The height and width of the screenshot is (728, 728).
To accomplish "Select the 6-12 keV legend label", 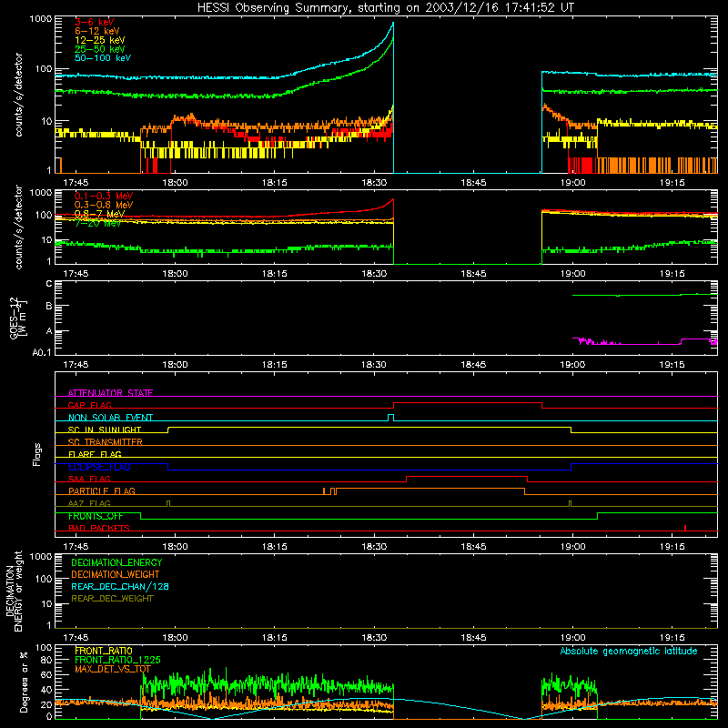I will pyautogui.click(x=97, y=31).
